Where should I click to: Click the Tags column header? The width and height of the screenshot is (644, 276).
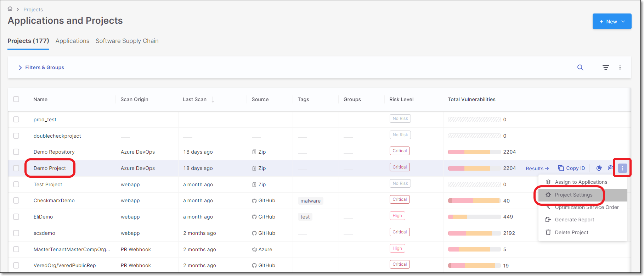303,99
